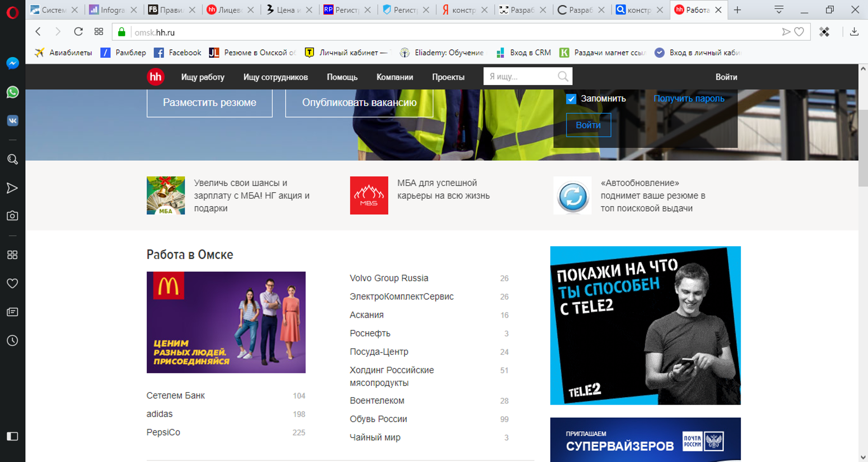Open adidas vacancies link
Screen dimensions: 868x462
click(160, 414)
